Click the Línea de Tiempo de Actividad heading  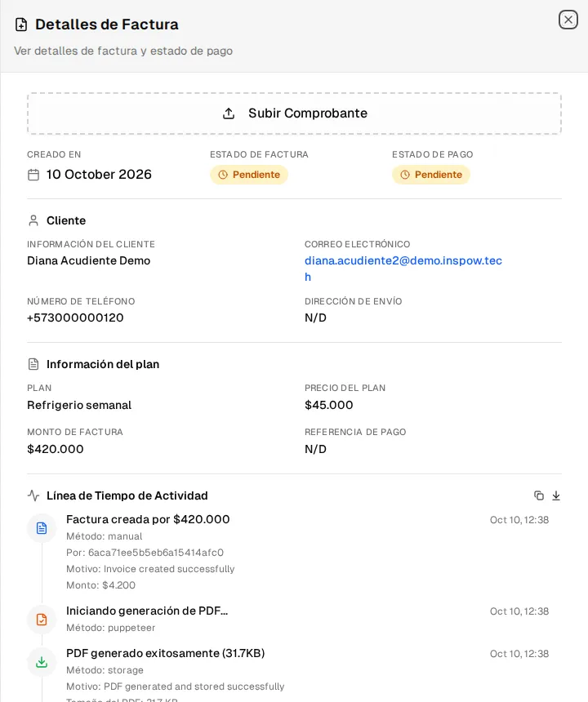(127, 495)
